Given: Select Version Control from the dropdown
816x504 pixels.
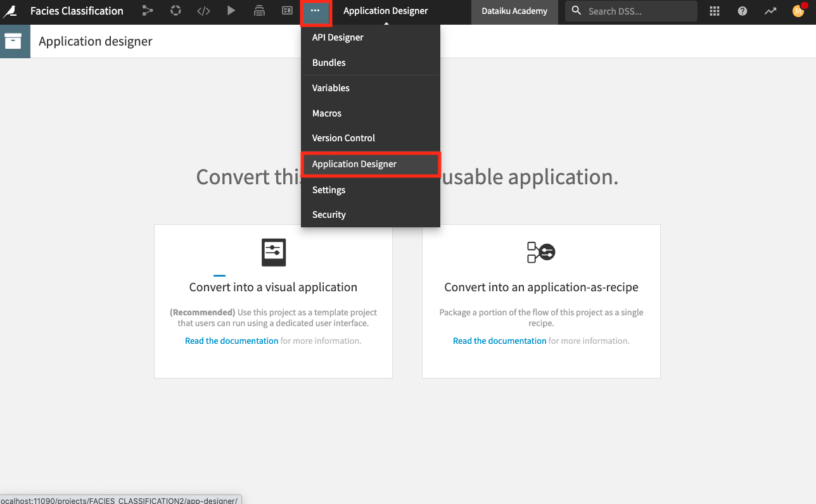Looking at the screenshot, I should [343, 137].
